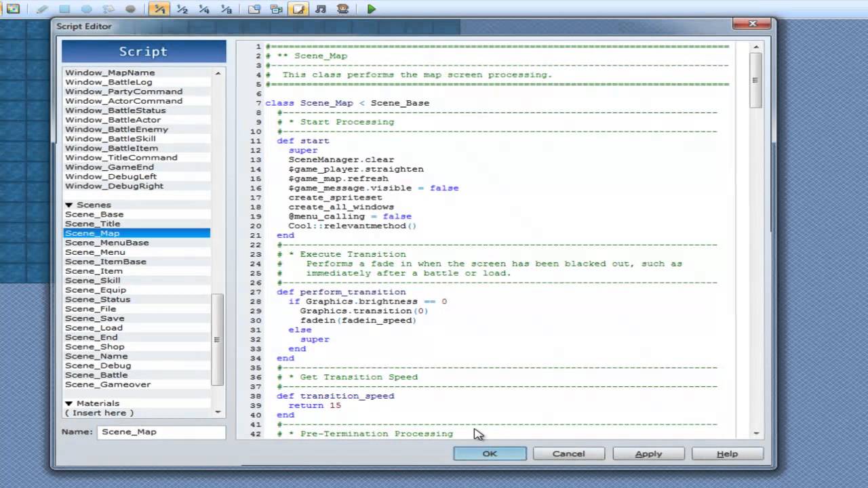Set map zoom to 1/1 scale
The width and height of the screenshot is (868, 488).
(159, 9)
